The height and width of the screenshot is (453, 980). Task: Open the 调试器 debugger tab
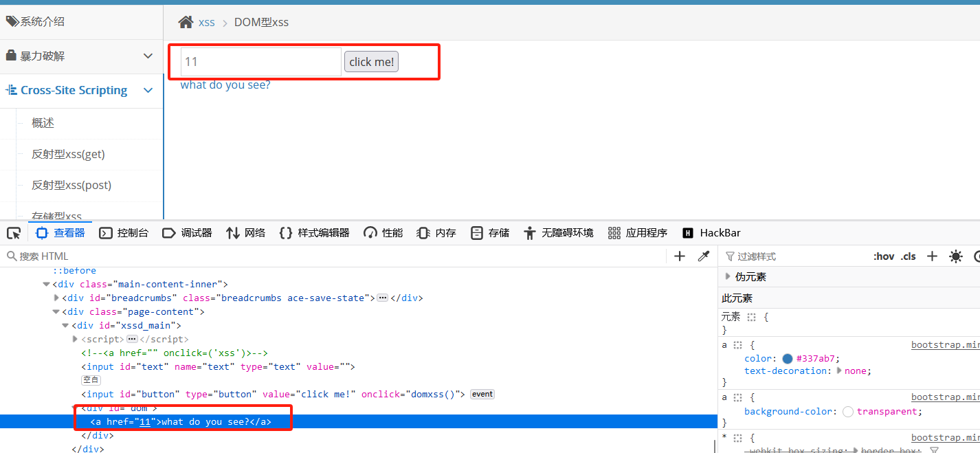187,233
